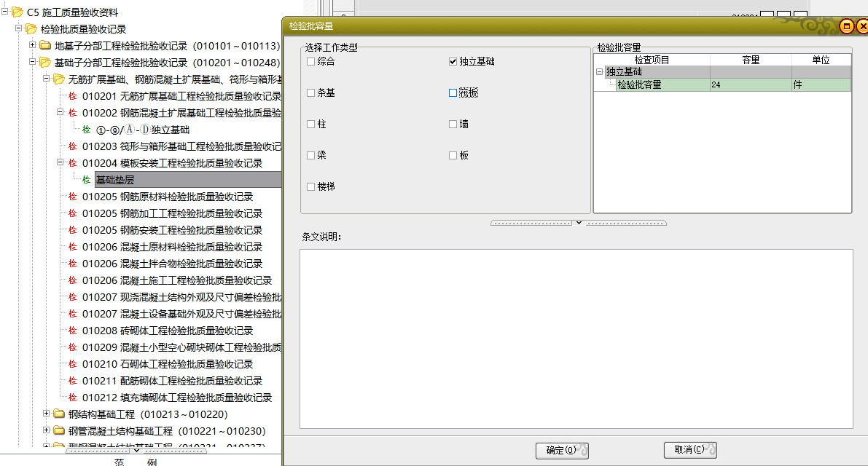Click folder icon of 钢结构基础工程
This screenshot has width=868, height=466.
point(59,414)
